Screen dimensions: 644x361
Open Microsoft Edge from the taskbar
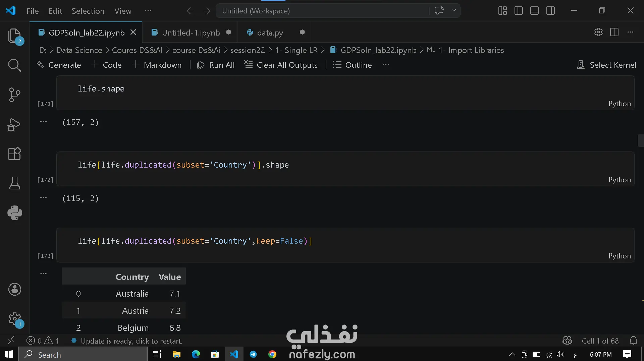point(196,354)
